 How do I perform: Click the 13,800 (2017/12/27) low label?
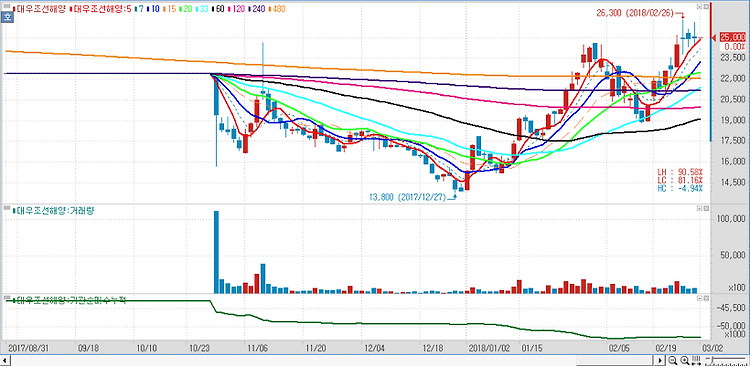click(409, 197)
